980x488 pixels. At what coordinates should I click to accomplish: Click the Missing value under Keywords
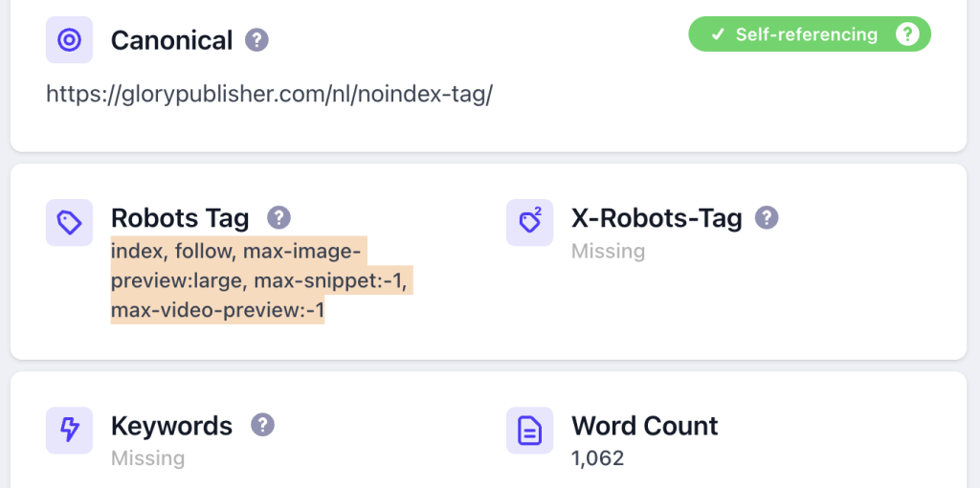click(x=147, y=458)
